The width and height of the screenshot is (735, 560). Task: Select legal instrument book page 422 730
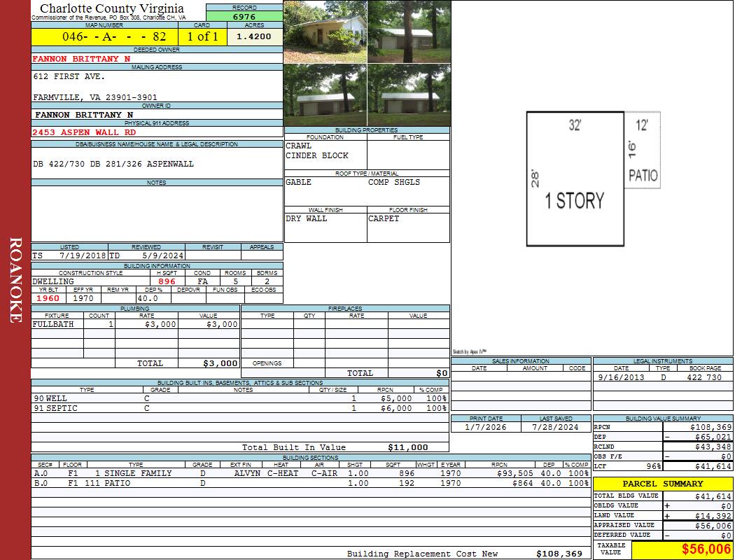(703, 377)
